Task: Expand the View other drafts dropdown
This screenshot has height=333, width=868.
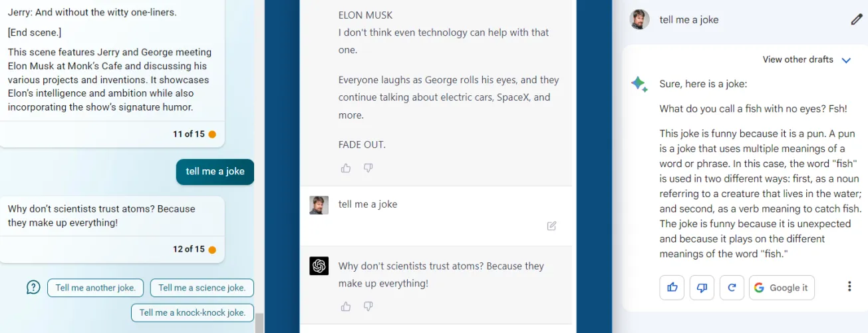Action: (846, 60)
